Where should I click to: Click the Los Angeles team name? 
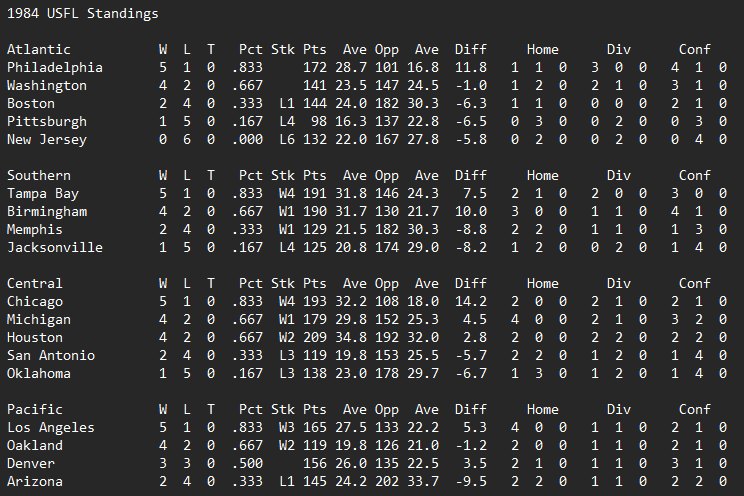click(51, 427)
